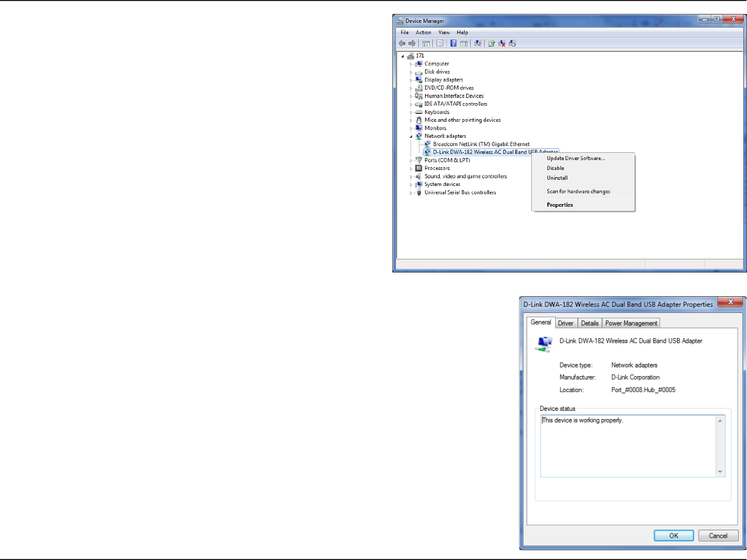This screenshot has height=560, width=747.
Task: Open the View menu
Action: click(x=444, y=32)
